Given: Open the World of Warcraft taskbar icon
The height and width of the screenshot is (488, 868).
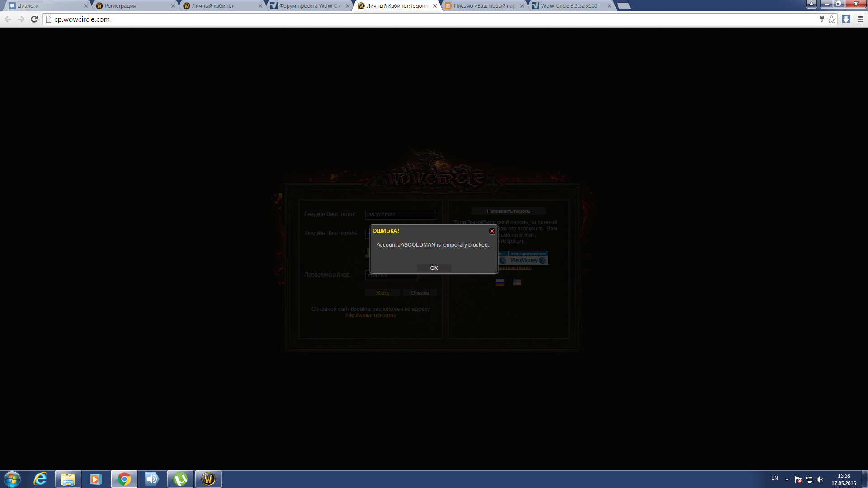Looking at the screenshot, I should pyautogui.click(x=208, y=479).
